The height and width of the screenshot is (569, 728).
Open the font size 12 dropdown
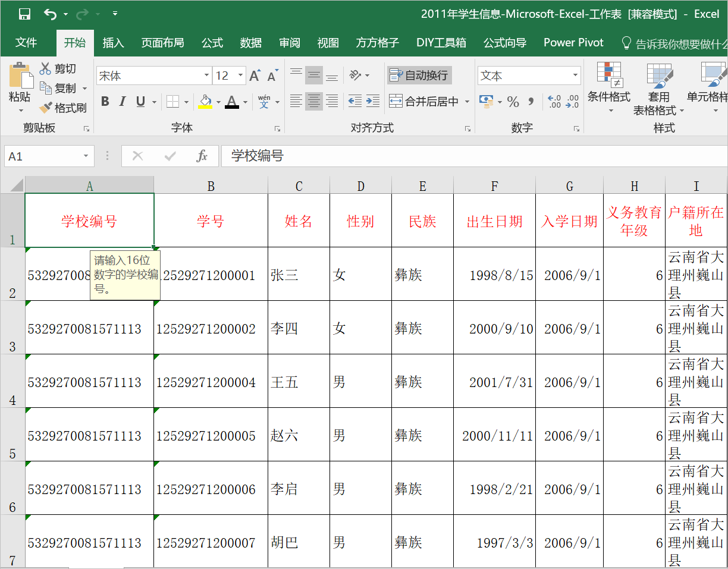coord(240,76)
